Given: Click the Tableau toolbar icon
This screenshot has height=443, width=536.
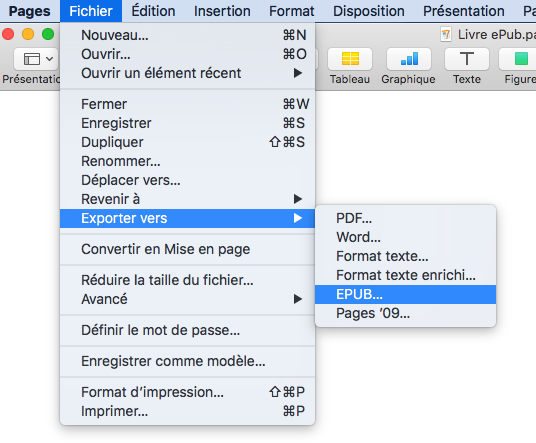Looking at the screenshot, I should pos(350,59).
